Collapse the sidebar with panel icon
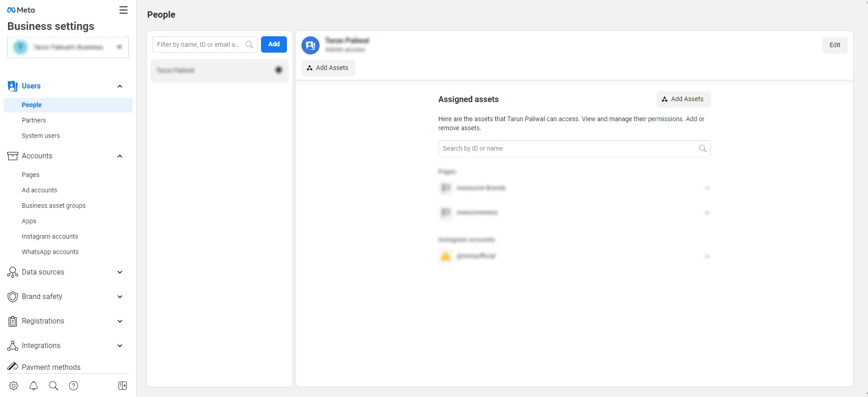 pyautogui.click(x=123, y=386)
